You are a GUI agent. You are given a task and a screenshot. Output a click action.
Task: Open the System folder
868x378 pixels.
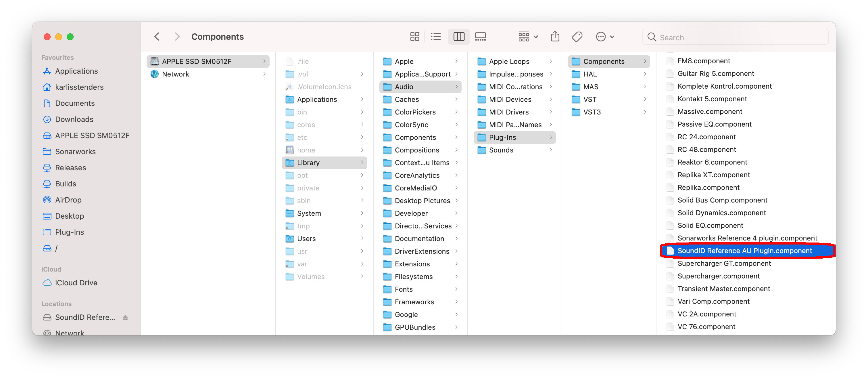pyautogui.click(x=324, y=213)
